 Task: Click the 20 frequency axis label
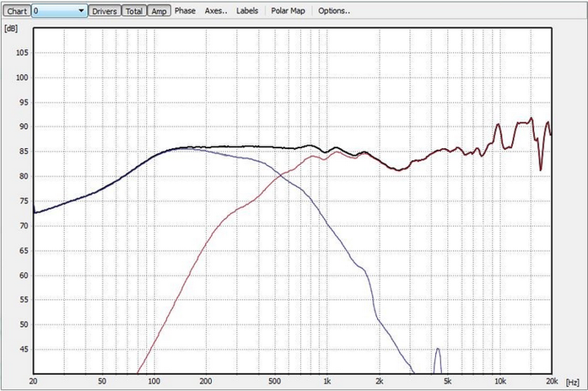(33, 381)
